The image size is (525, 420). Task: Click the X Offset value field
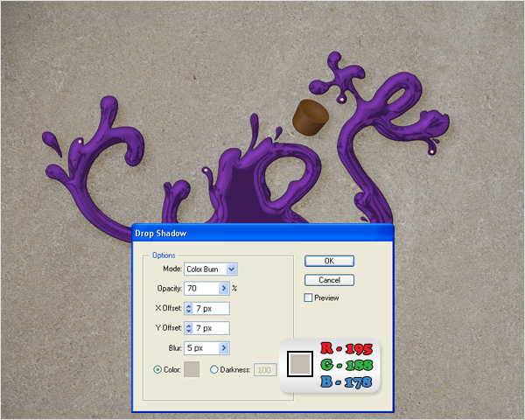(x=211, y=309)
